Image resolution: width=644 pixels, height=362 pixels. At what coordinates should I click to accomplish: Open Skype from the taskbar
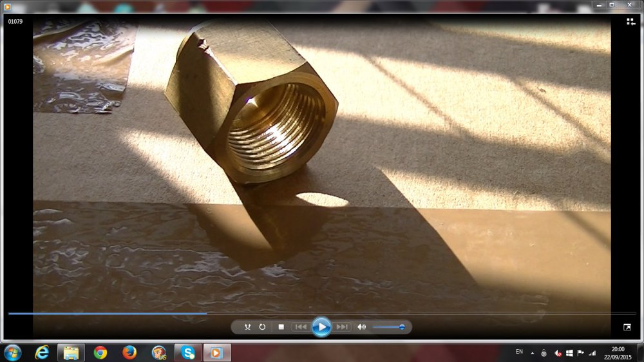187,352
